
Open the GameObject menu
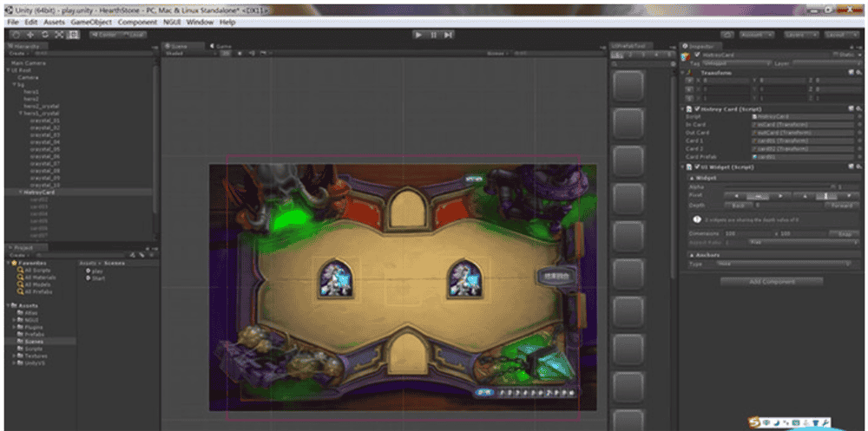pyautogui.click(x=91, y=23)
